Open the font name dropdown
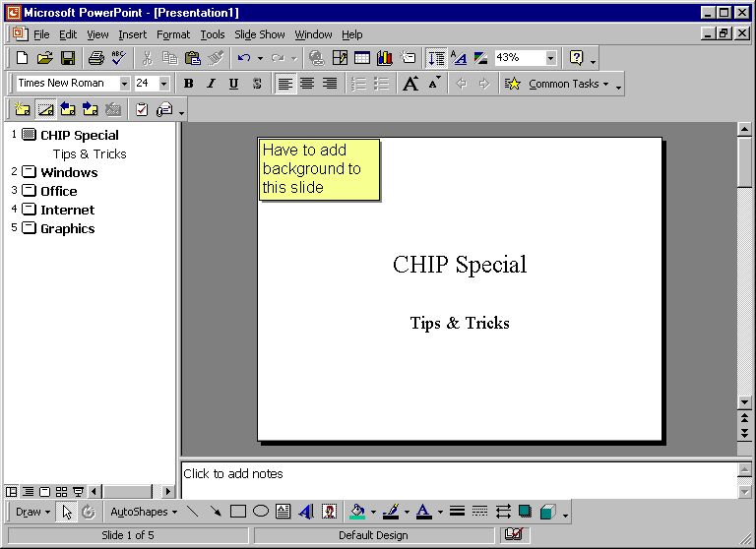The height and width of the screenshot is (549, 756). [x=124, y=84]
